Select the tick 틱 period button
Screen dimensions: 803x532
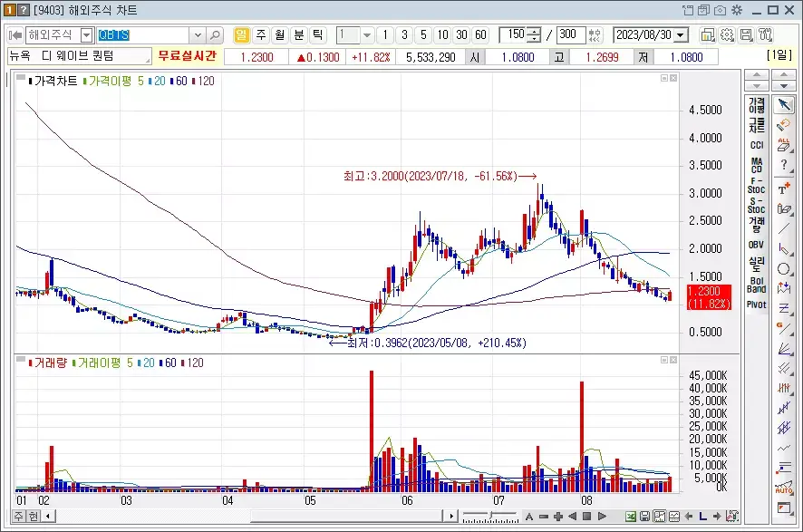(318, 34)
